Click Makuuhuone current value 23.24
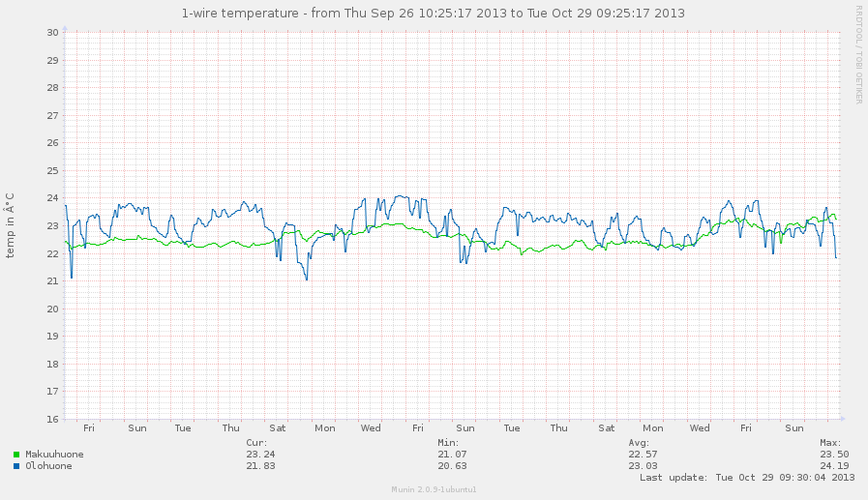 pyautogui.click(x=260, y=455)
